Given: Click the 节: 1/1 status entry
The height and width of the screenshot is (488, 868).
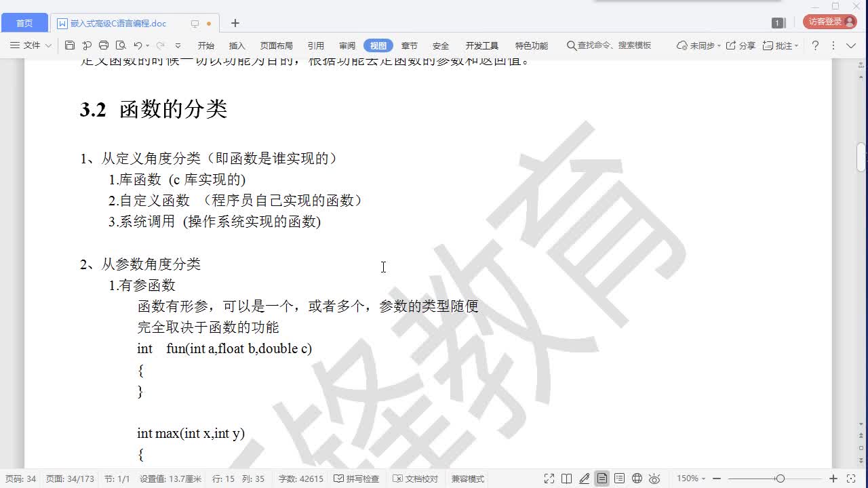Looking at the screenshot, I should pyautogui.click(x=117, y=479).
